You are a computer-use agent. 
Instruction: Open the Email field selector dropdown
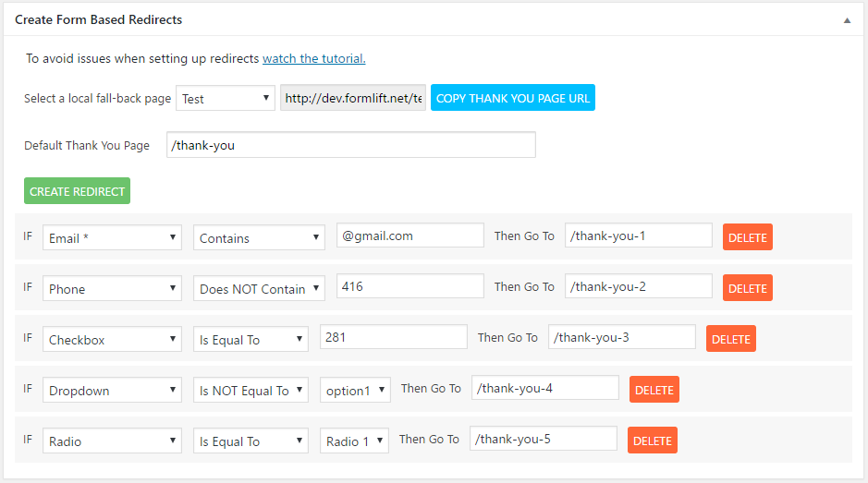[x=112, y=237]
